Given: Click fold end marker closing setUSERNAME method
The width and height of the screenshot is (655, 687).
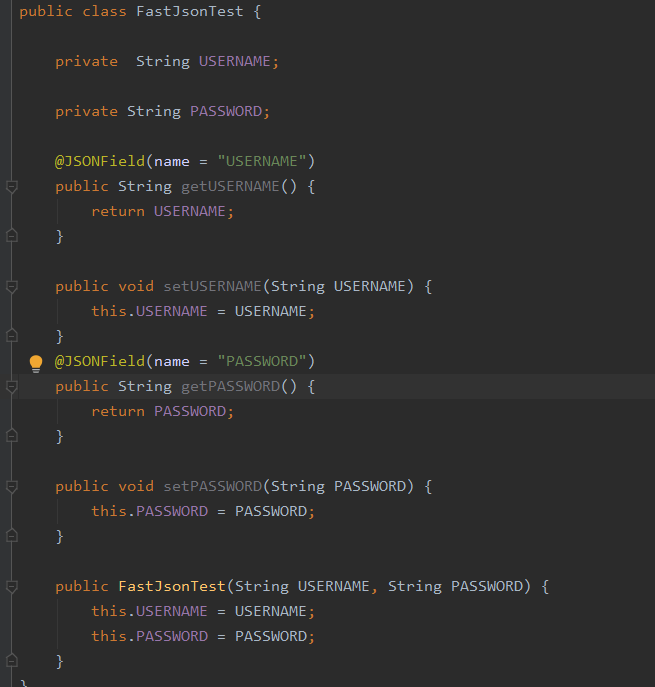Looking at the screenshot, I should point(12,336).
